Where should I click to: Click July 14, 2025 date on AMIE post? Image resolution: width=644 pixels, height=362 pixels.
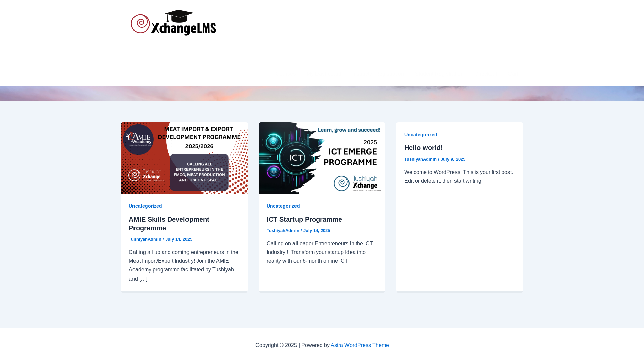point(179,239)
